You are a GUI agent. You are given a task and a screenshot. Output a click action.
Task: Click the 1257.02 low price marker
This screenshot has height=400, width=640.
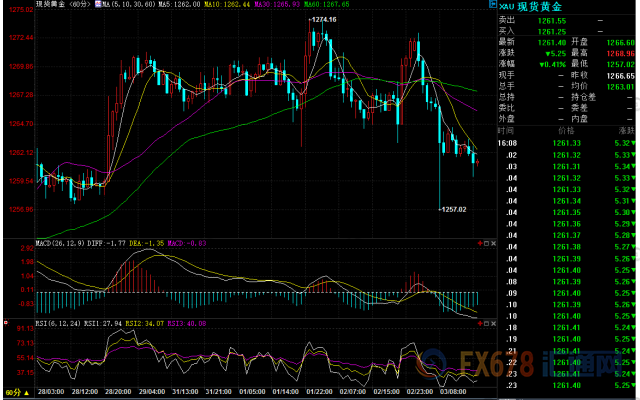point(453,208)
